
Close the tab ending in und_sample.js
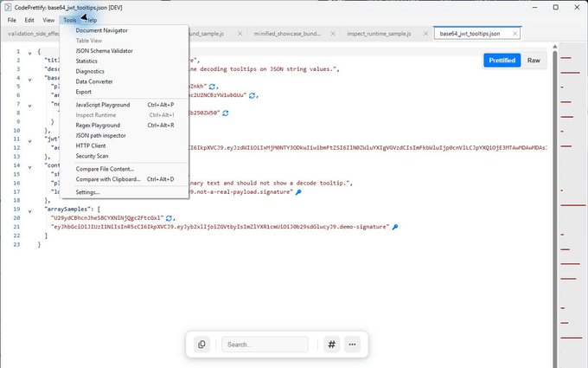(240, 34)
